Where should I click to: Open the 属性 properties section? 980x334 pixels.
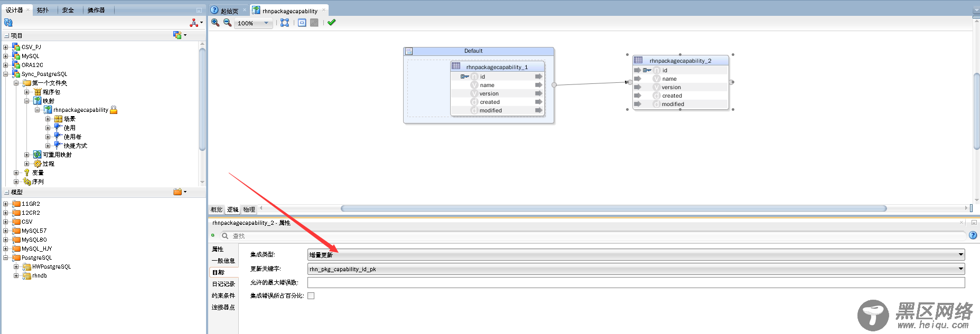218,249
